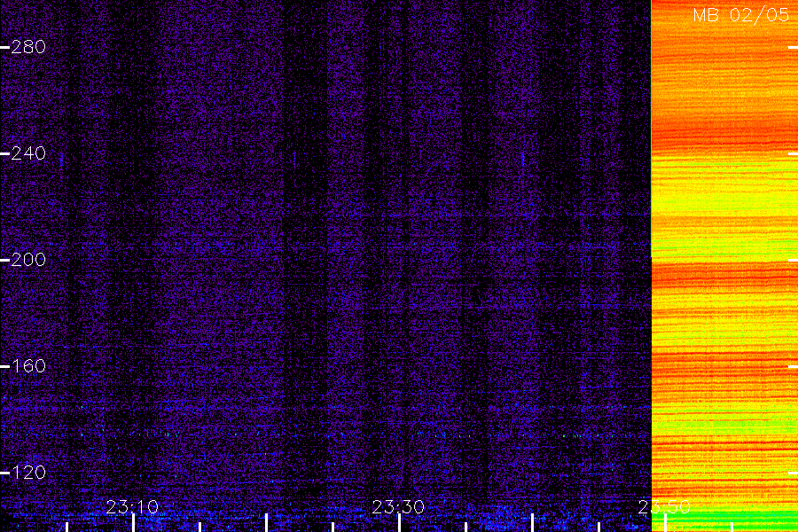Click the 120 frequency axis label

coord(28,473)
